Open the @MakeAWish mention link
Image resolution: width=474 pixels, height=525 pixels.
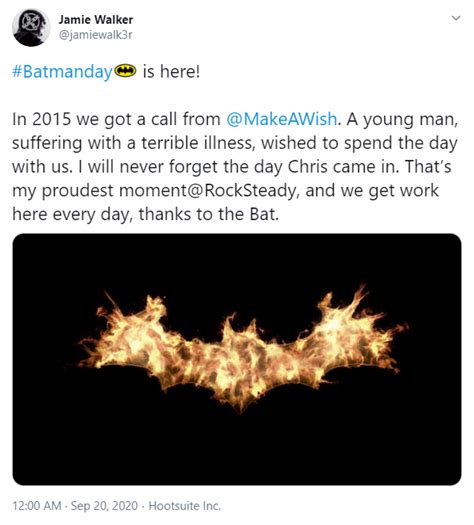pos(282,119)
